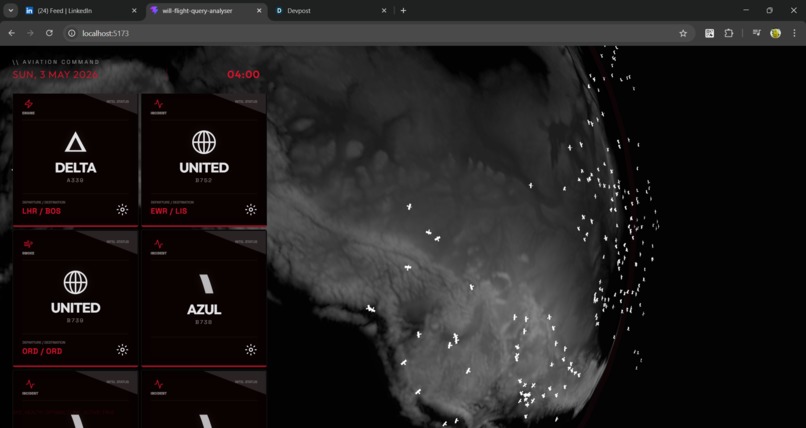Open the Azul B738 flight card

click(x=204, y=299)
